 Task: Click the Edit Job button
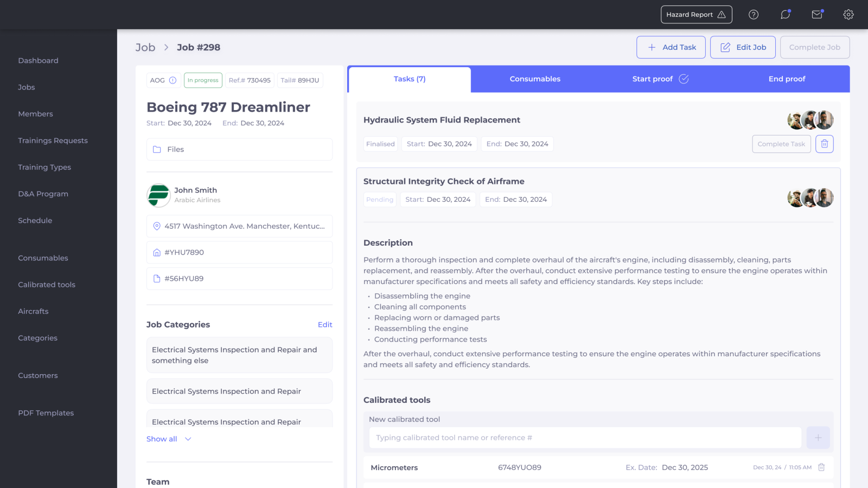tap(742, 48)
